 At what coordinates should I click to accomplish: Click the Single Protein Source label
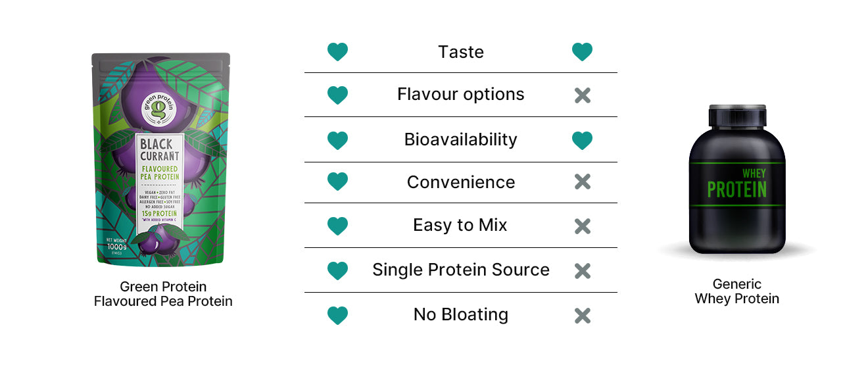tap(460, 270)
